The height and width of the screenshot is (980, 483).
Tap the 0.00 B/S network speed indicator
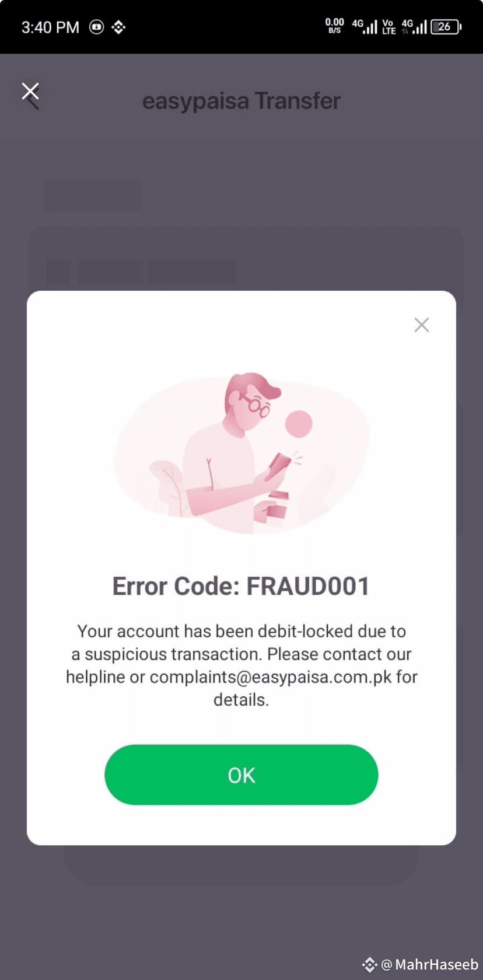(334, 26)
